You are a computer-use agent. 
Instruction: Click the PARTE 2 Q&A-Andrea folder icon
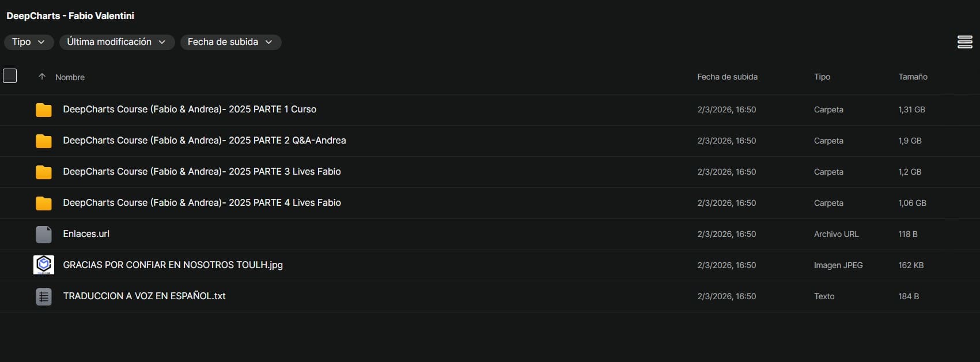[x=44, y=141]
